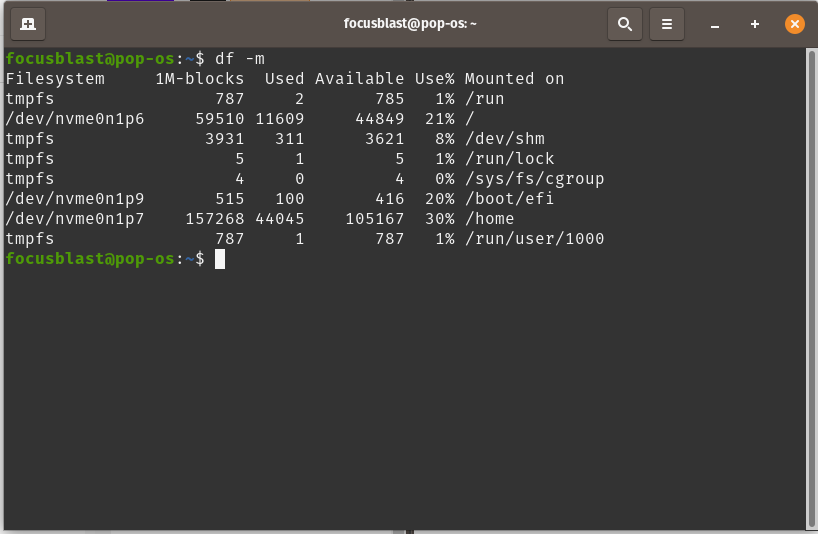Click the window title focusblast@pop-os: ~
The image size is (818, 534).
(x=409, y=23)
